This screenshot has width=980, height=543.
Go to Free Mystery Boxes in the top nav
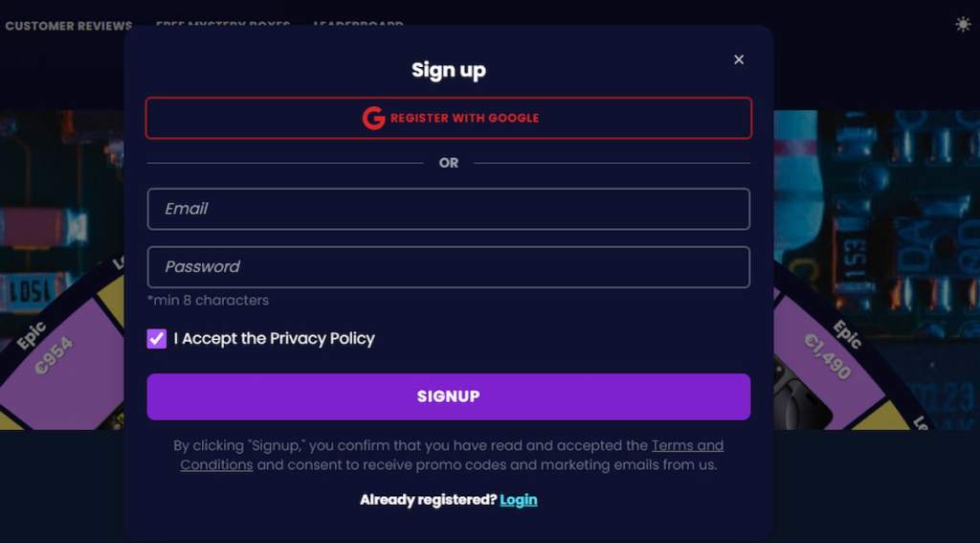(222, 23)
